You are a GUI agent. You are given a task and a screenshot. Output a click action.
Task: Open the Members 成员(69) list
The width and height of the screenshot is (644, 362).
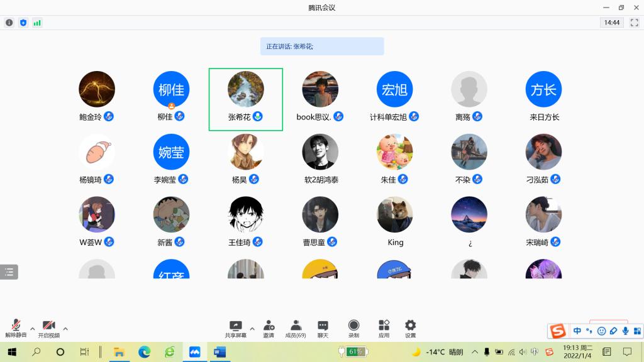296,329
